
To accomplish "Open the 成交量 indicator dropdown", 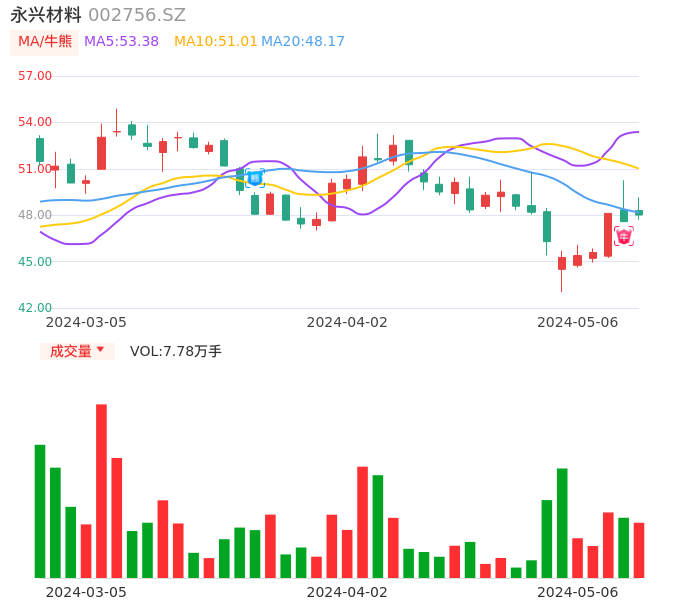I will point(77,351).
